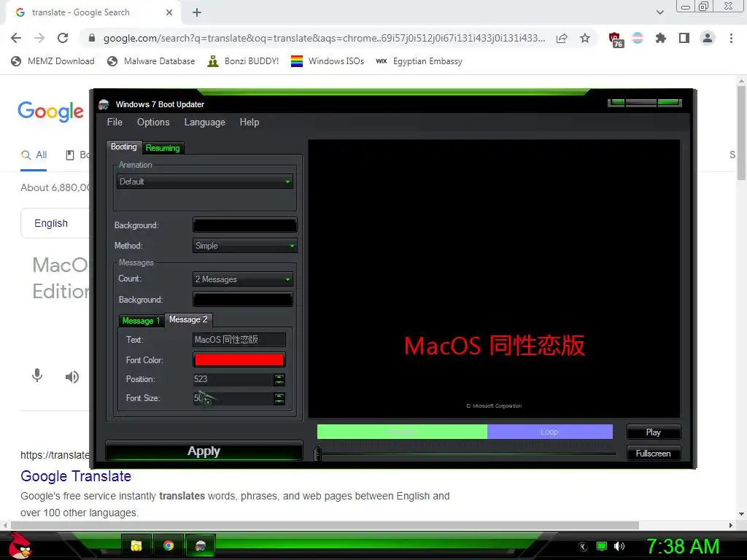Reload the Google search page
The width and height of the screenshot is (747, 560).
(63, 38)
